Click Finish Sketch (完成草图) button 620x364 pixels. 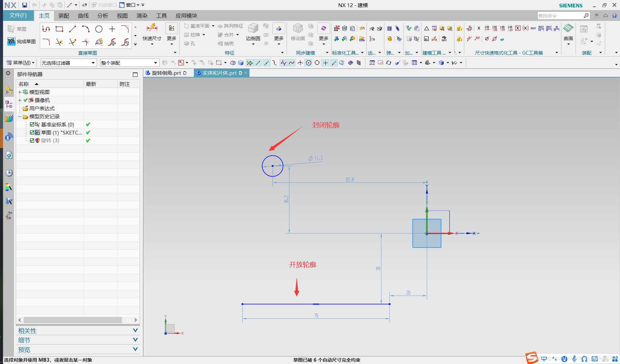(x=22, y=41)
